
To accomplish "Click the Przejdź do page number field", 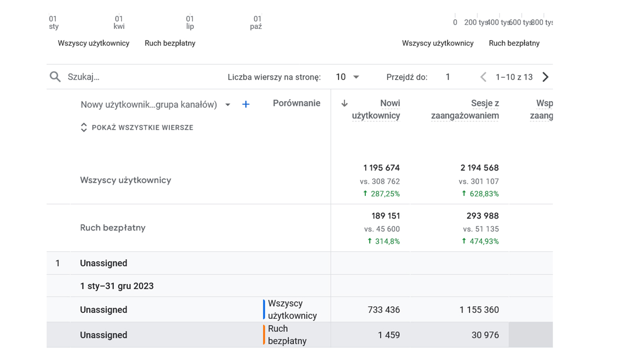I will tap(447, 77).
